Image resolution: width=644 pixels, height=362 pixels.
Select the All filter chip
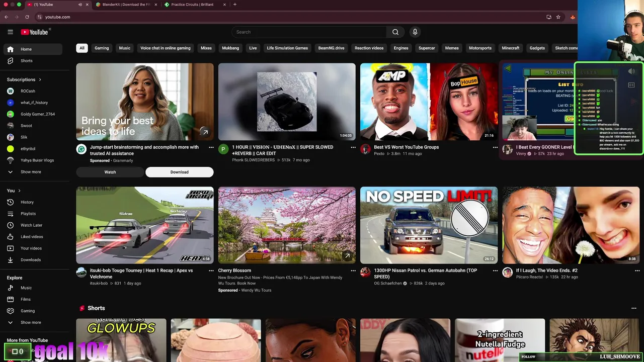pos(82,48)
